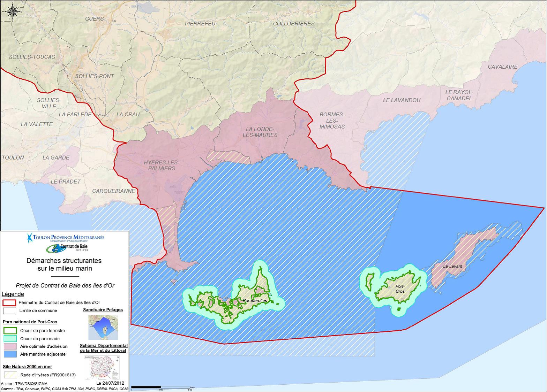Click the map scale bar

coord(160,387)
